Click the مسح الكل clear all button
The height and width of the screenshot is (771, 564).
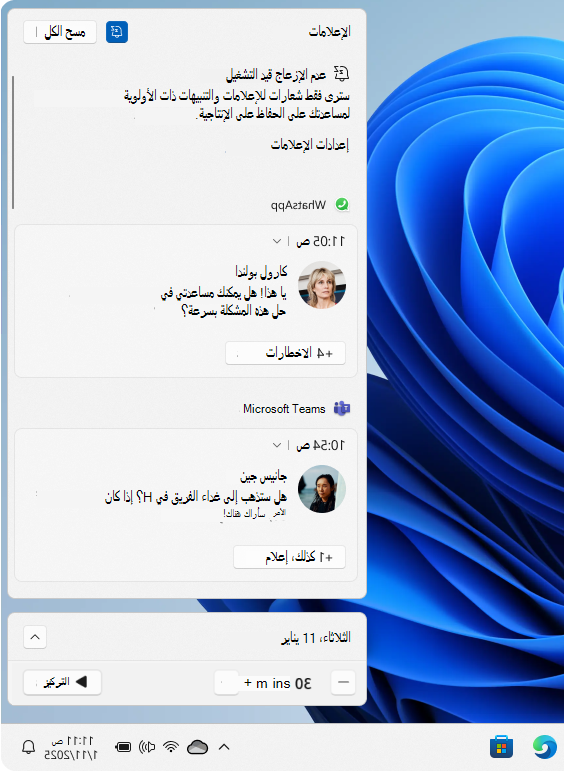(60, 32)
